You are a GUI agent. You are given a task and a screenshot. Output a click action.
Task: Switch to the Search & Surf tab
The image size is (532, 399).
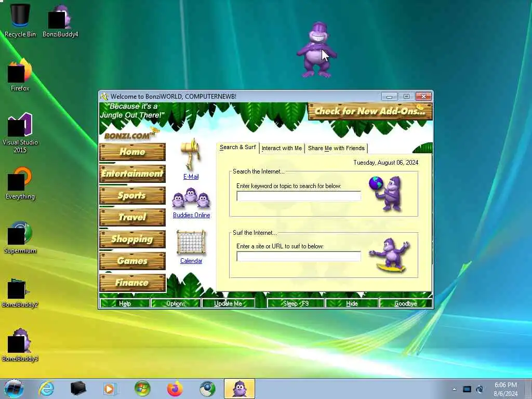click(237, 147)
